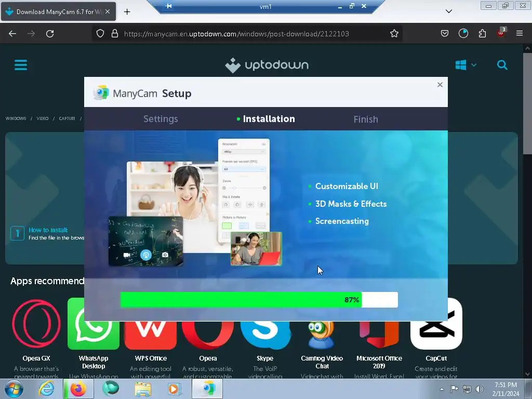Screen dimensions: 532x399
Task: Open the volume speaker tray icon
Action: (479, 389)
